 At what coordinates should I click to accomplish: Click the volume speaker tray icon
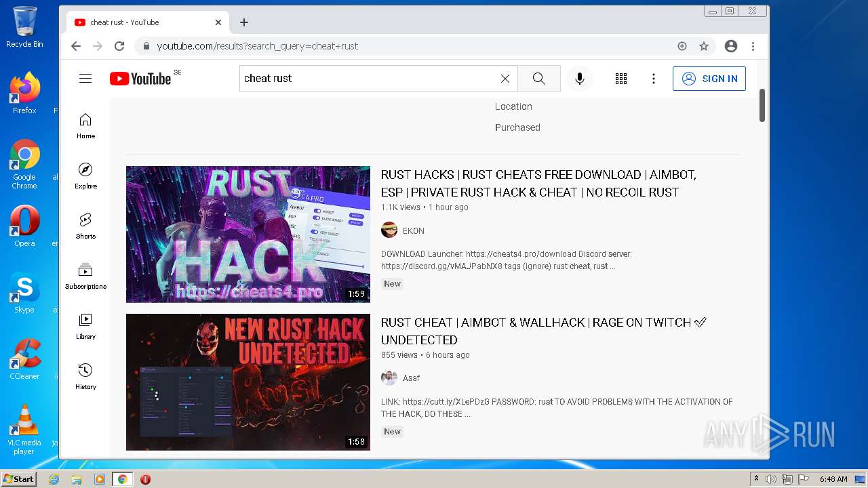coord(771,479)
